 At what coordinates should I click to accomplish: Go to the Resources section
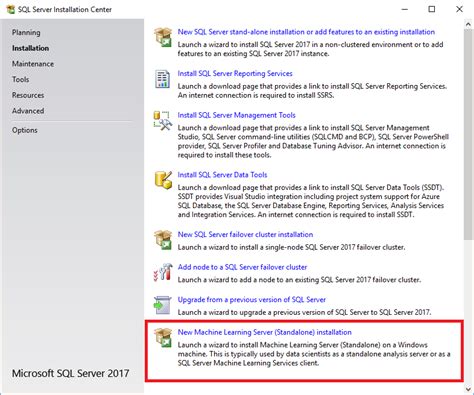coord(28,95)
